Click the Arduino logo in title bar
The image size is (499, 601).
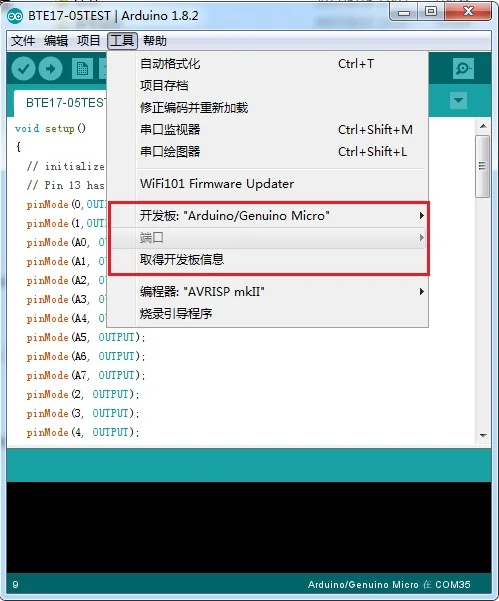pyautogui.click(x=15, y=16)
